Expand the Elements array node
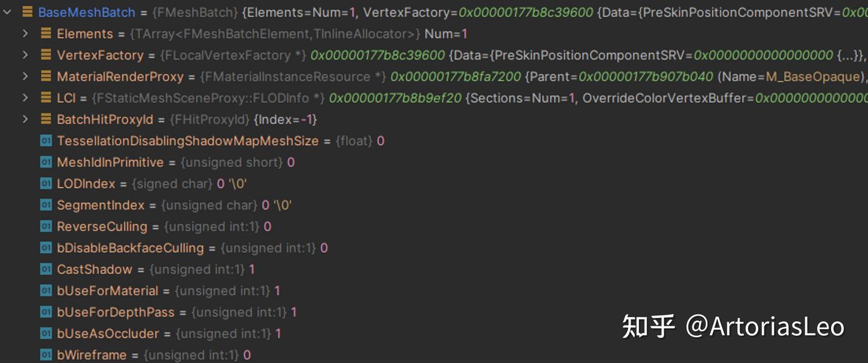The width and height of the screenshot is (868, 363). pyautogui.click(x=25, y=34)
